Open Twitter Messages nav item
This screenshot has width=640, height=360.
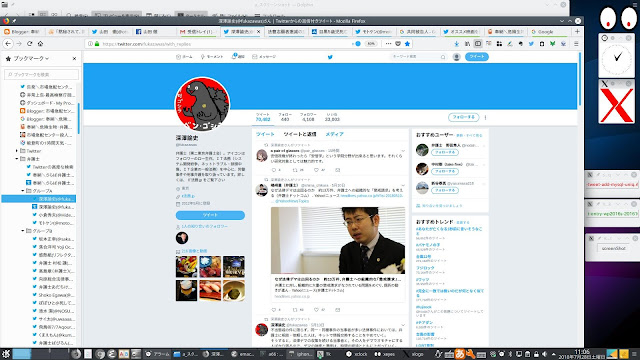(264, 57)
